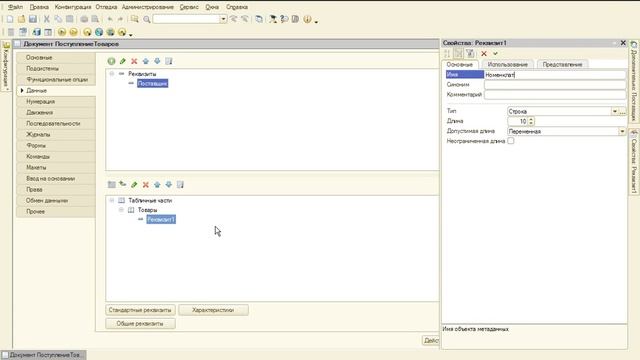Click the Redo arrow icon
Viewport: 640px width, 360px height.
[120, 19]
